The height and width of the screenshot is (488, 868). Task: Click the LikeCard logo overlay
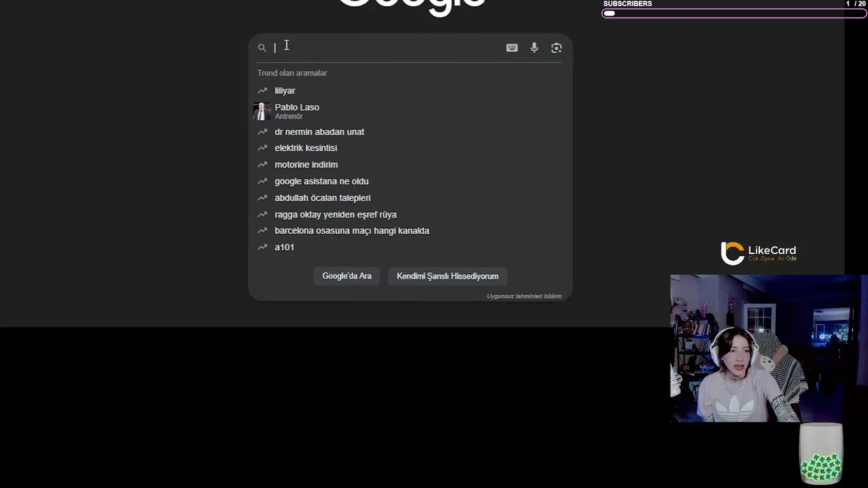pyautogui.click(x=758, y=253)
